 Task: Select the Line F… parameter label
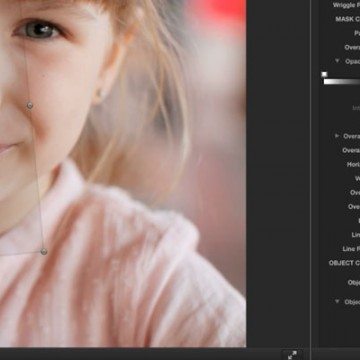[x=351, y=249]
